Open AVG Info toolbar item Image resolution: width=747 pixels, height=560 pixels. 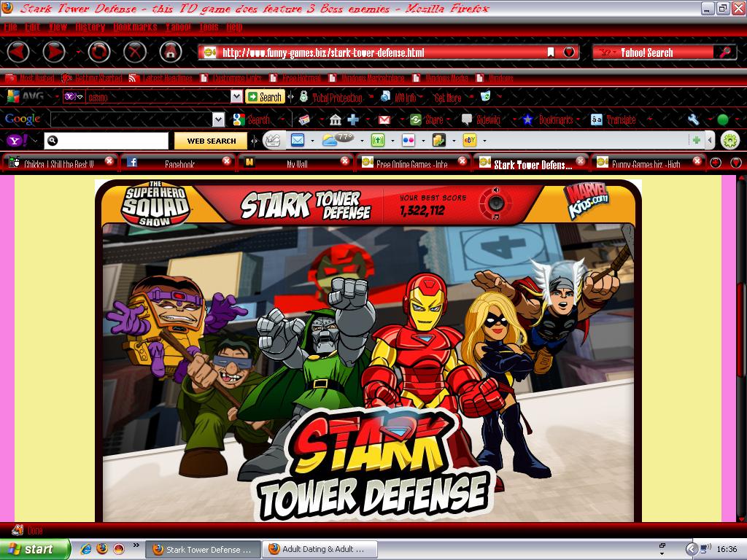click(x=398, y=98)
